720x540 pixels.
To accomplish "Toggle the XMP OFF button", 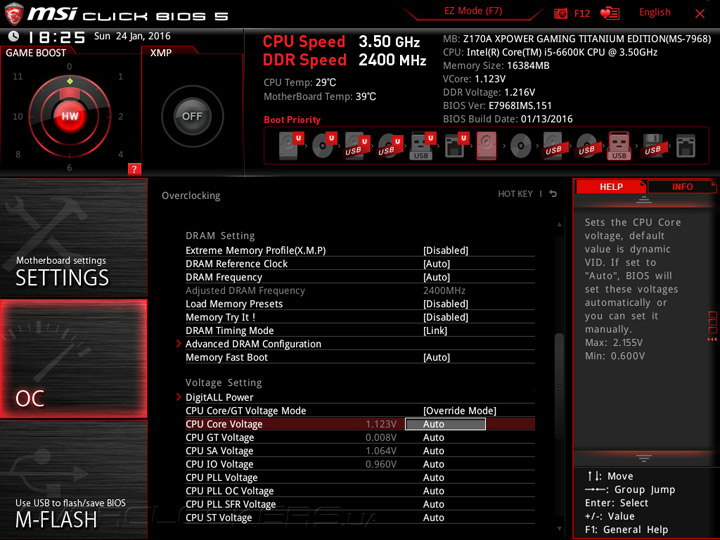I will pos(192,116).
